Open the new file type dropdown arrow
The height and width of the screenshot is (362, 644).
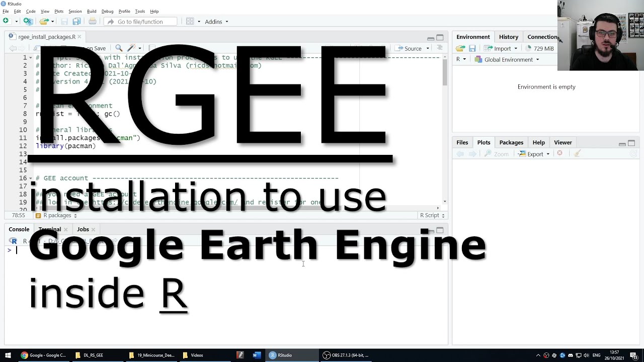click(x=16, y=22)
